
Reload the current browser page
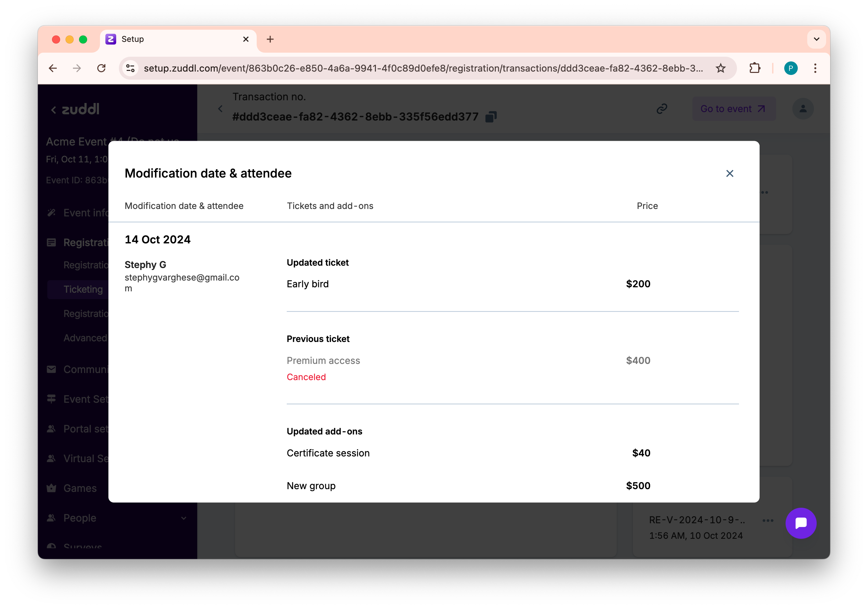101,69
